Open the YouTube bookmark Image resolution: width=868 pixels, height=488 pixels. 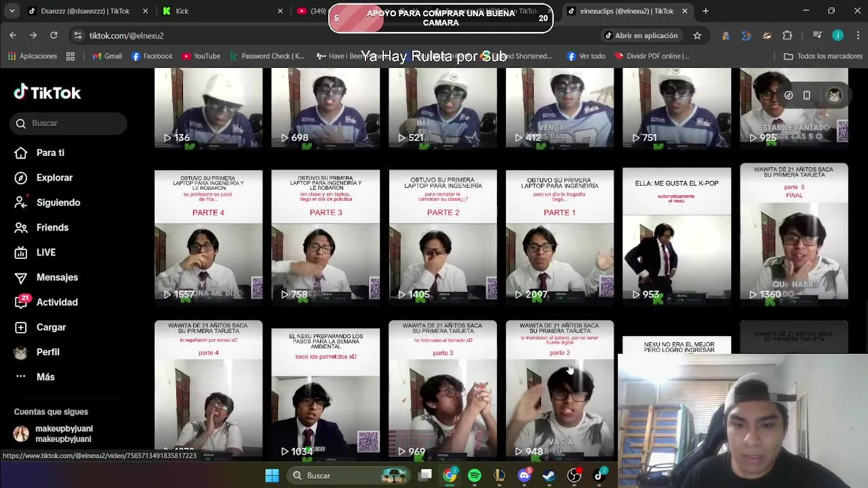coord(201,56)
